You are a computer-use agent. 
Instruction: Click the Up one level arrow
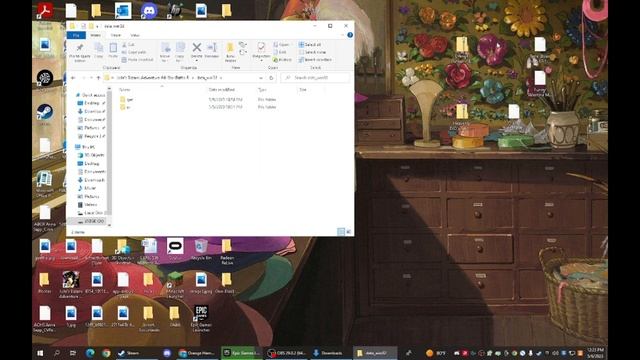[x=98, y=78]
